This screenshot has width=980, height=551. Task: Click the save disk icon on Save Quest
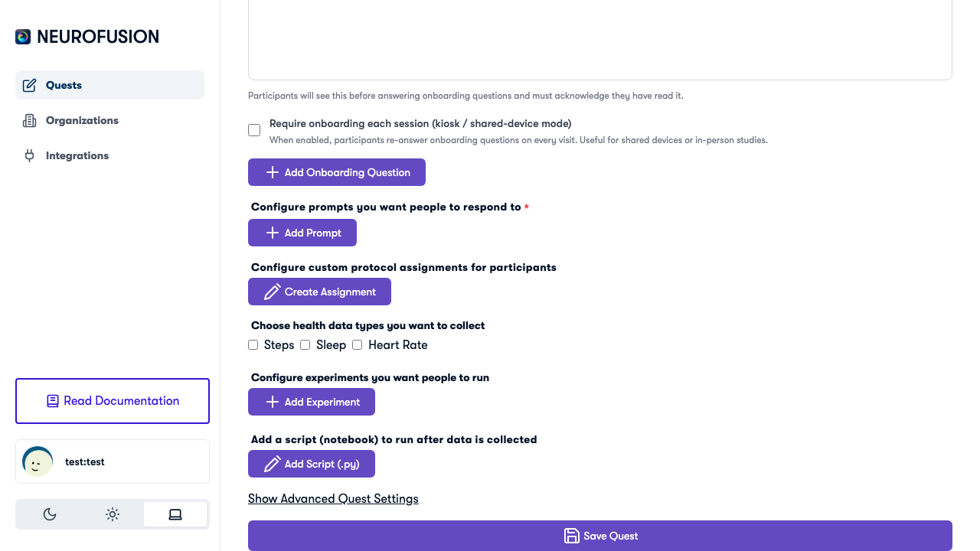pyautogui.click(x=572, y=536)
